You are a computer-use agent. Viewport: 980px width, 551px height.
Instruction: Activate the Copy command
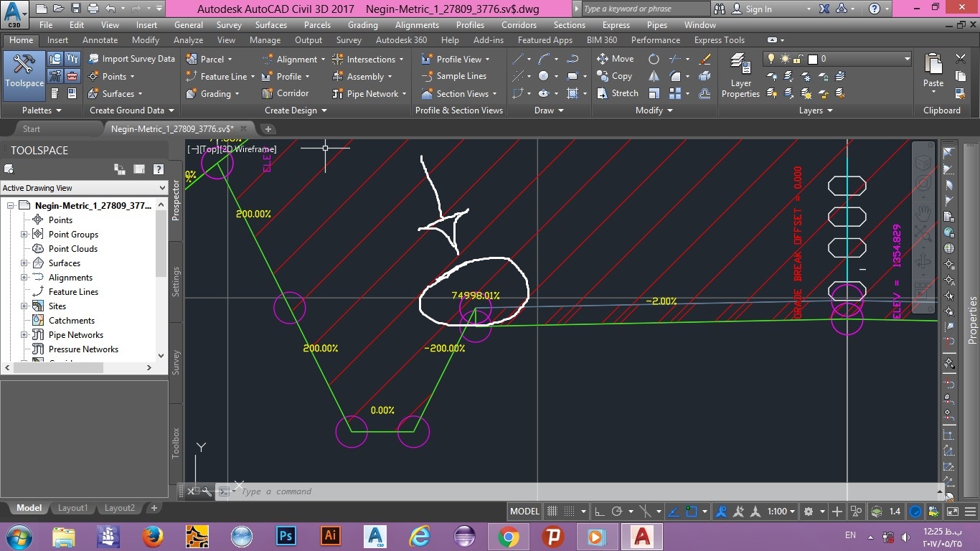pyautogui.click(x=617, y=76)
